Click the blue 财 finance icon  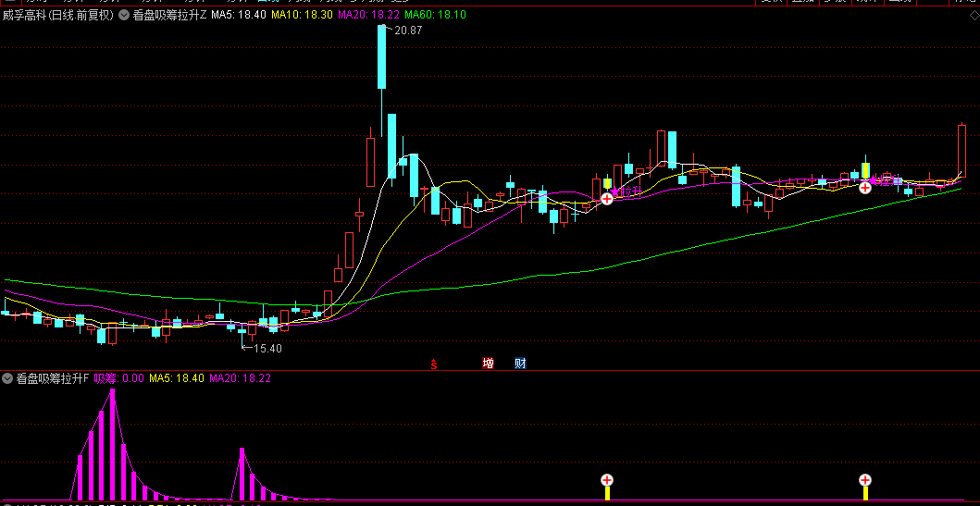click(520, 363)
